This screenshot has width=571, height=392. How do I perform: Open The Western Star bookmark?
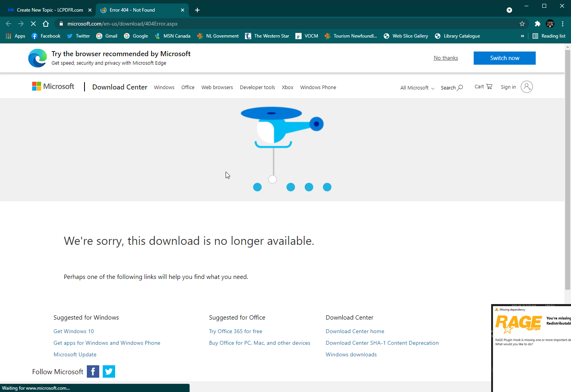click(x=267, y=36)
